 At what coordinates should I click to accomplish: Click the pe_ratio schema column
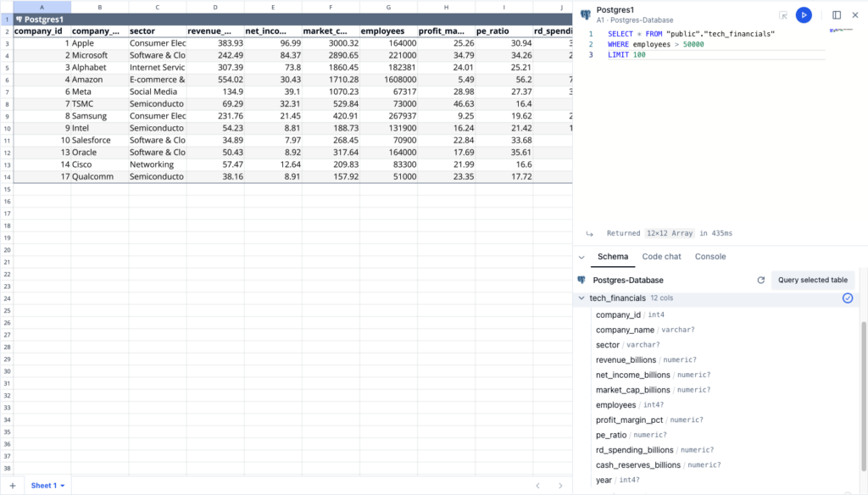(631, 435)
